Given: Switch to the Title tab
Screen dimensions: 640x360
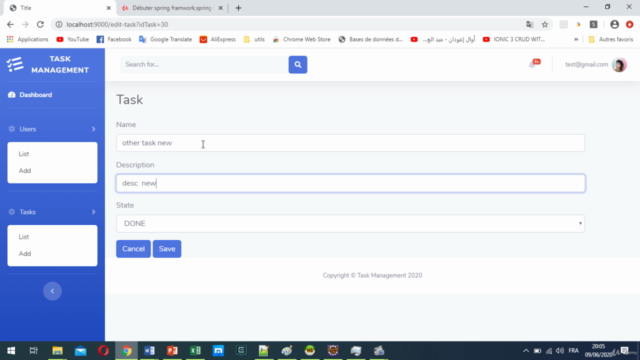Looking at the screenshot, I should [x=59, y=8].
